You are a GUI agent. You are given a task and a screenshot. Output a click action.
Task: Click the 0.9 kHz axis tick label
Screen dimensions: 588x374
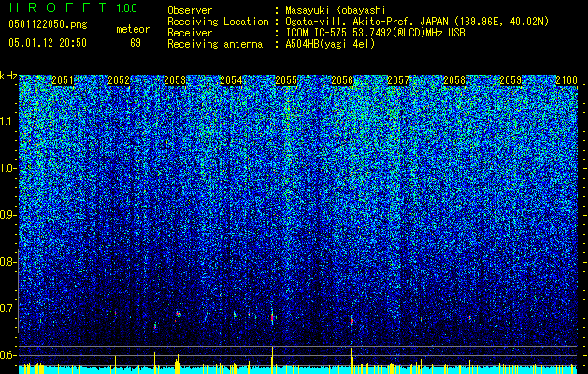tap(7, 215)
